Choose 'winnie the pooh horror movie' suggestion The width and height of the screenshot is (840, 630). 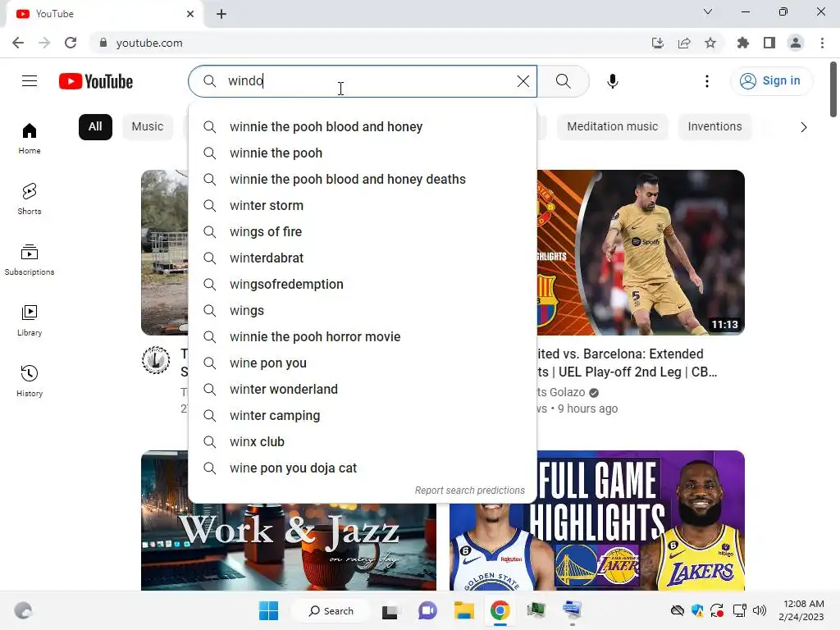[x=363, y=337]
